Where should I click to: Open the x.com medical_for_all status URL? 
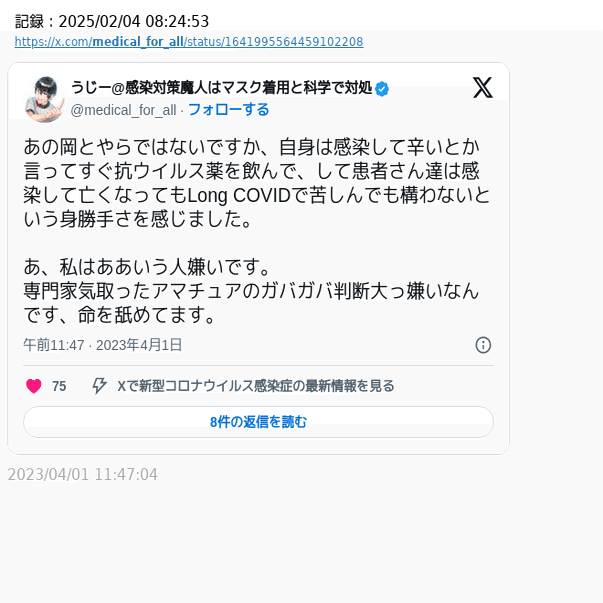point(189,42)
